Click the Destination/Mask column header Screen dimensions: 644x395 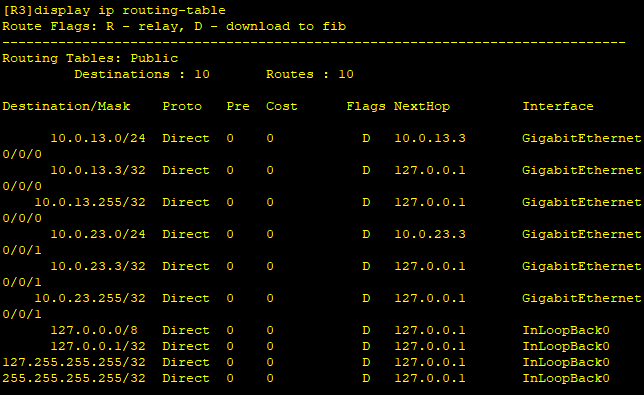click(66, 106)
